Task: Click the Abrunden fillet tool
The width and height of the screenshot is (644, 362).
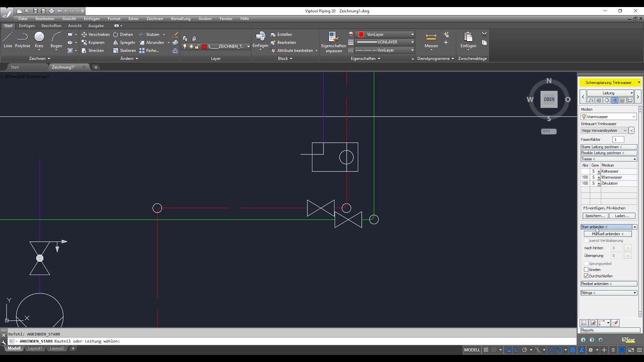Action: (151, 43)
